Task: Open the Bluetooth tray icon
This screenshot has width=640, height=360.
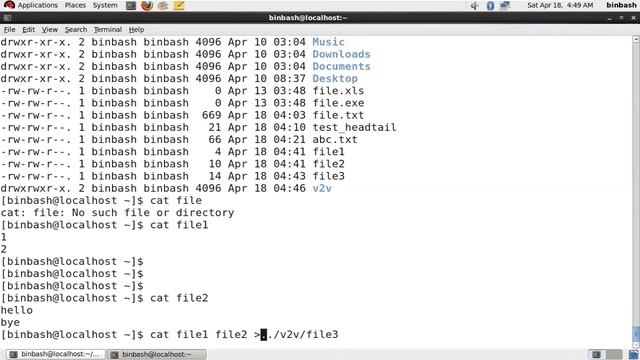Action: (490, 5)
